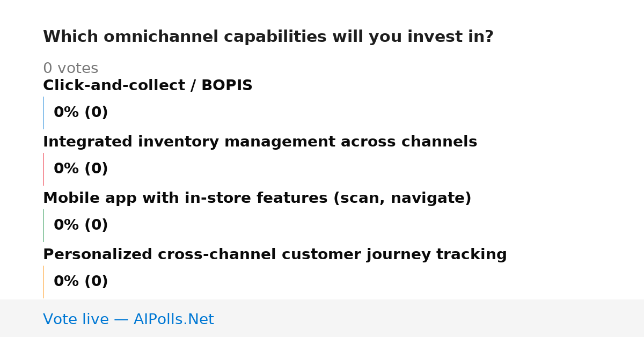The height and width of the screenshot is (337, 644).
Task: Click 0% (0) result under Personalized tracking
Action: 80,282
